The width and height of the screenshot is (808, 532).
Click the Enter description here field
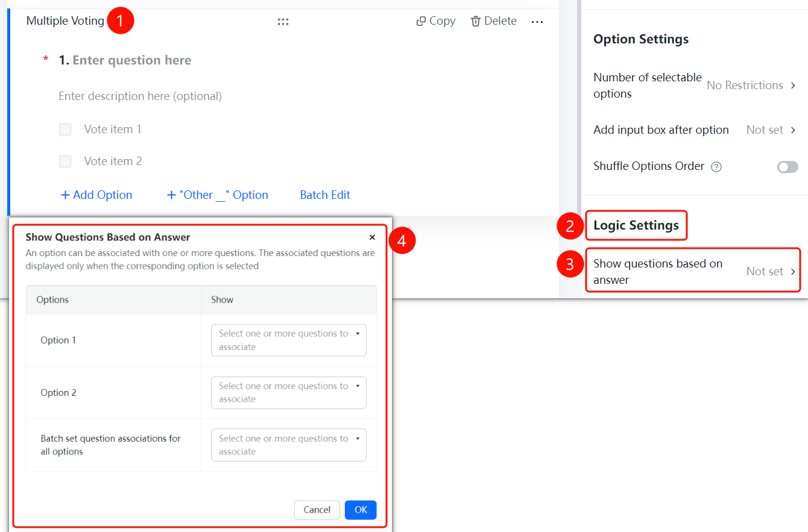pyautogui.click(x=140, y=96)
